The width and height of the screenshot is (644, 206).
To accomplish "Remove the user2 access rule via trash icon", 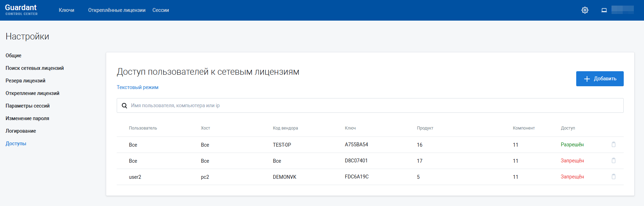I will point(613,177).
